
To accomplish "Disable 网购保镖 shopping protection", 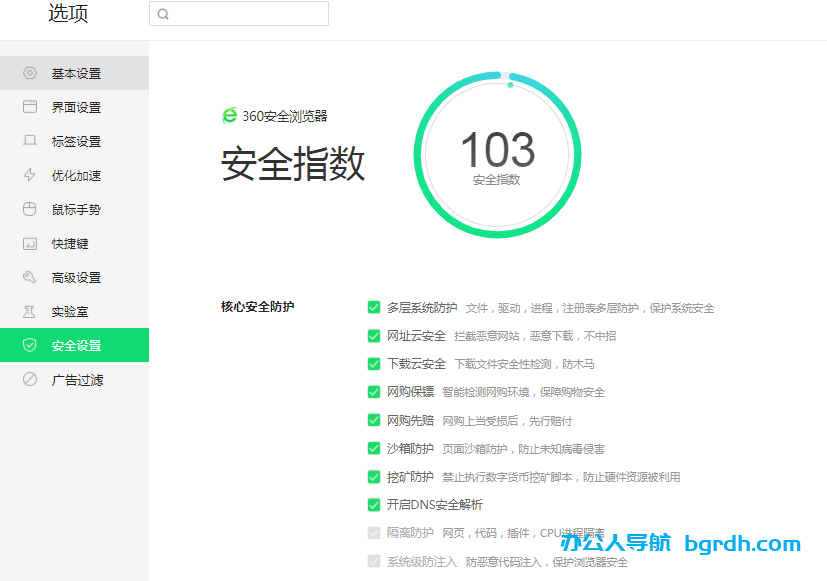I will pyautogui.click(x=373, y=392).
